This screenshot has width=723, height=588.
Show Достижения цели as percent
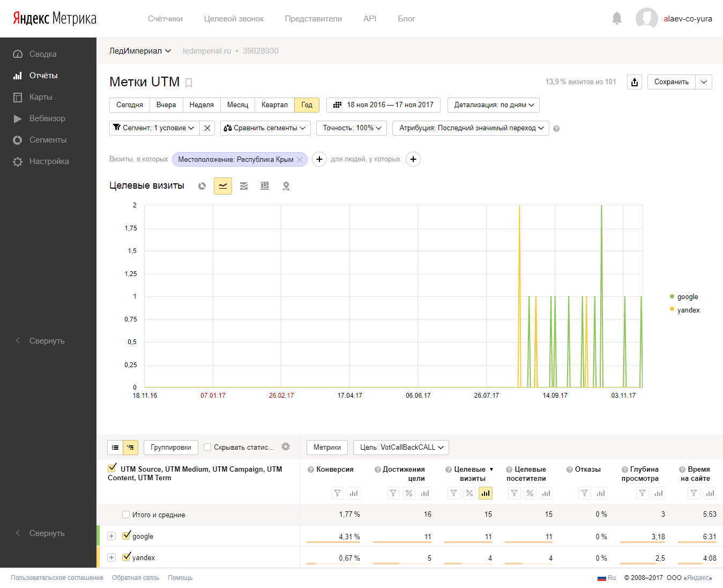[x=409, y=493]
